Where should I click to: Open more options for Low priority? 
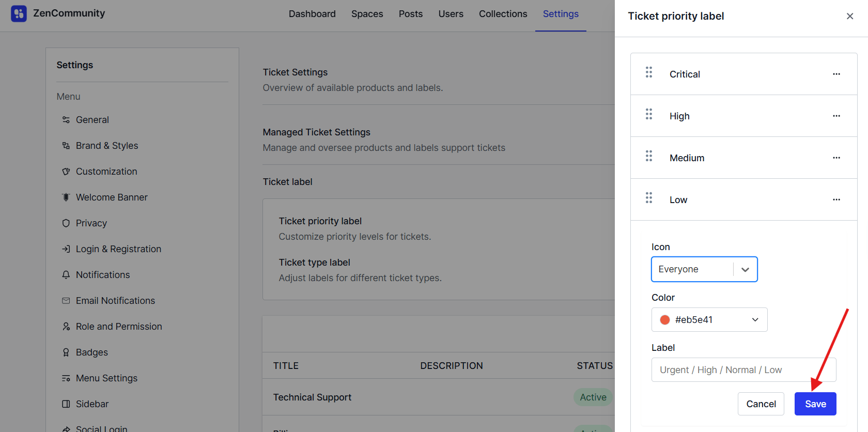[836, 199]
